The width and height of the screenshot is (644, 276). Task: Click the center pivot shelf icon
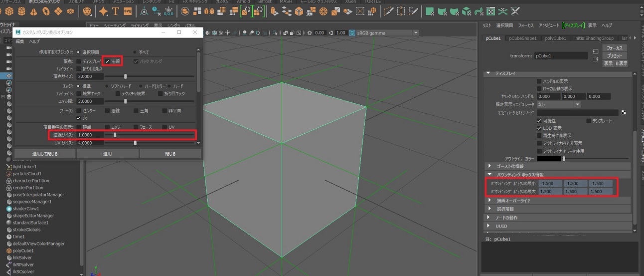(144, 11)
